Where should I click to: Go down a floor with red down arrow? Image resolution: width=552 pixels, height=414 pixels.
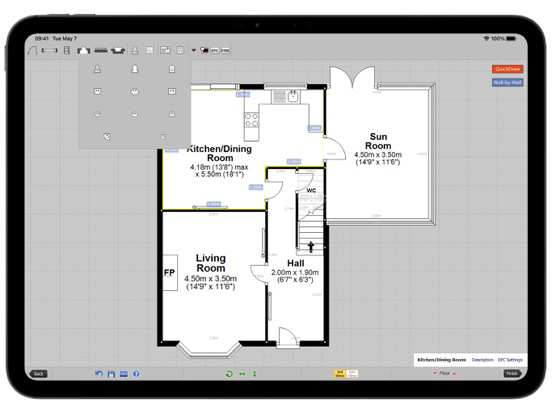[x=435, y=374]
